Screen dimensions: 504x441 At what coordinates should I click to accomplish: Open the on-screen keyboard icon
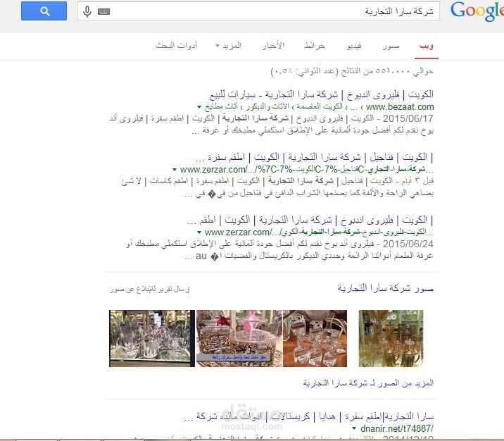coord(103,12)
